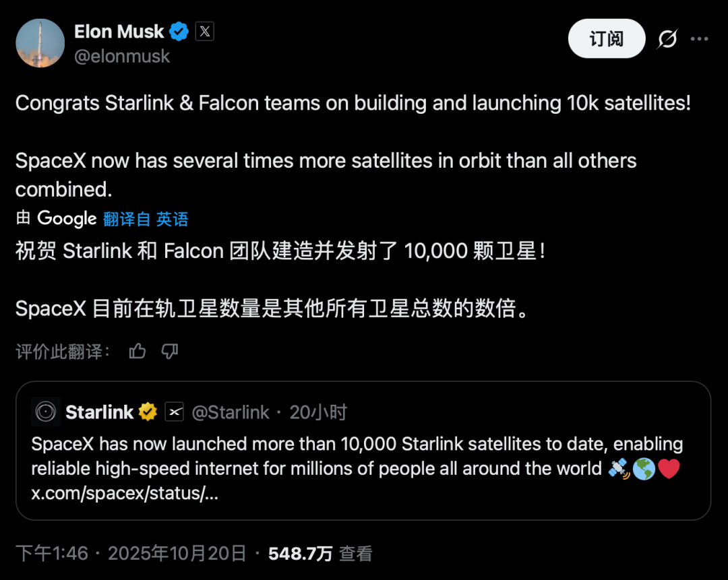Click the X affiliation badge beside Elon Musk
The height and width of the screenshot is (580, 728).
(x=204, y=31)
